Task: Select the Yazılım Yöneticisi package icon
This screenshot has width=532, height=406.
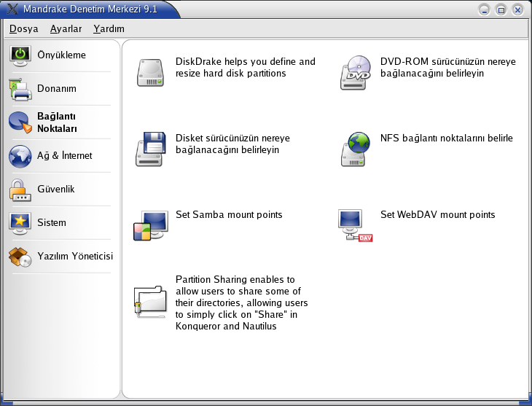Action: (20, 257)
